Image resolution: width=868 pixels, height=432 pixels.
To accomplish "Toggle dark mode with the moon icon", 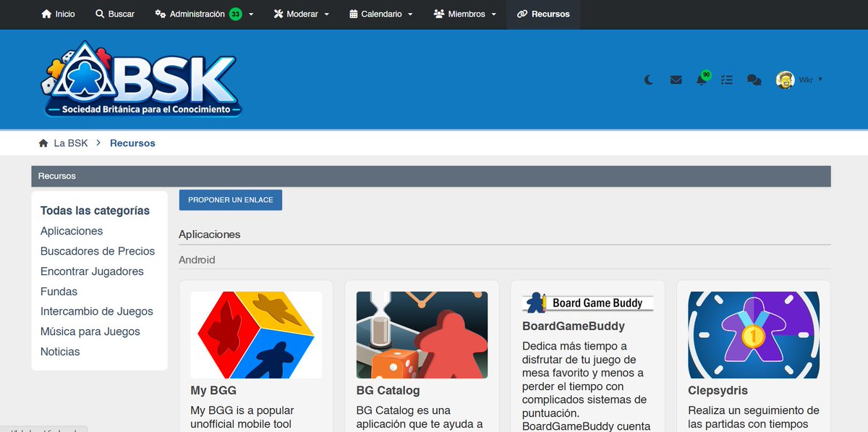I will pos(649,80).
